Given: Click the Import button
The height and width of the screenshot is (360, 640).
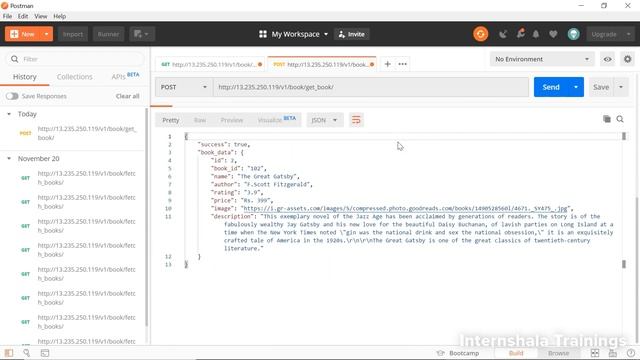Looking at the screenshot, I should [x=73, y=34].
